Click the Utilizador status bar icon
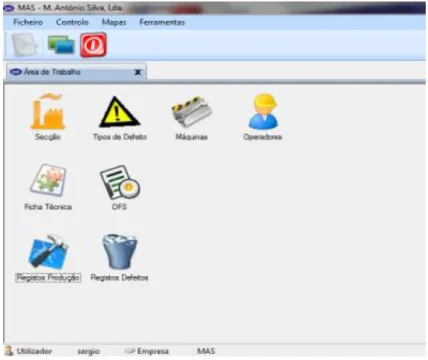Viewport: 428px width, 360px height. 9,351
